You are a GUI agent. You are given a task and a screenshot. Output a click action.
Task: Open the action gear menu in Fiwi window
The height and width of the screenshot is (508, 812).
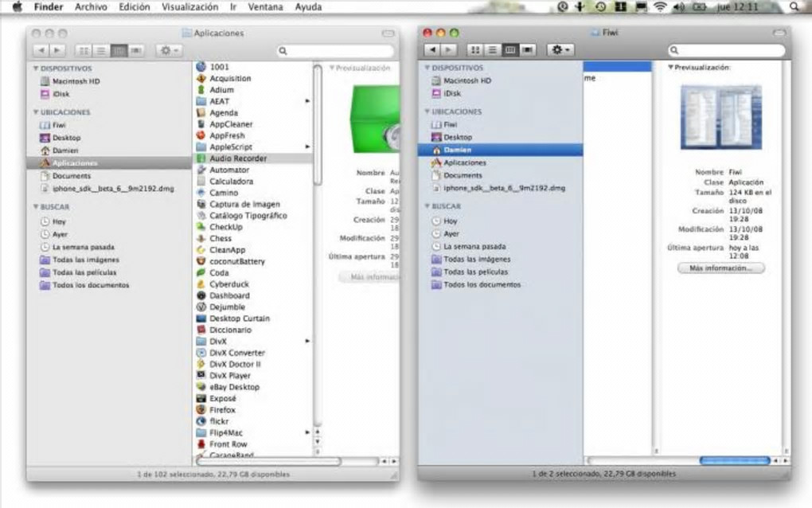pos(560,49)
